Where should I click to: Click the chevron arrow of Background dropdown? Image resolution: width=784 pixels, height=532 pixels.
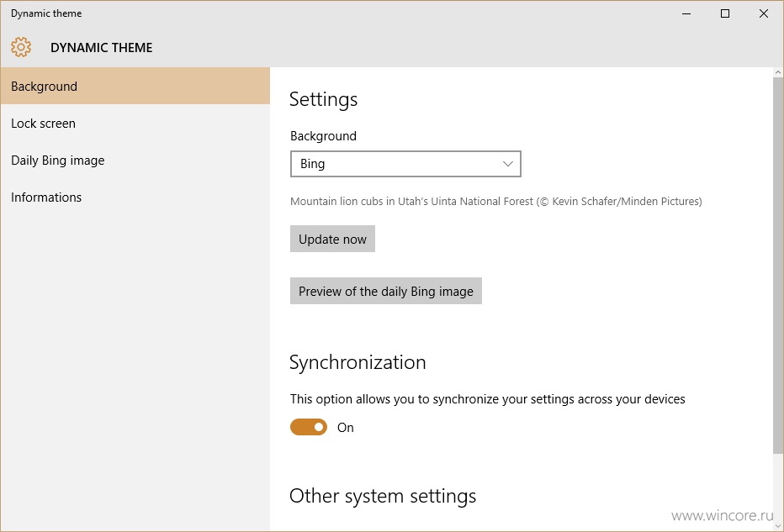[508, 164]
